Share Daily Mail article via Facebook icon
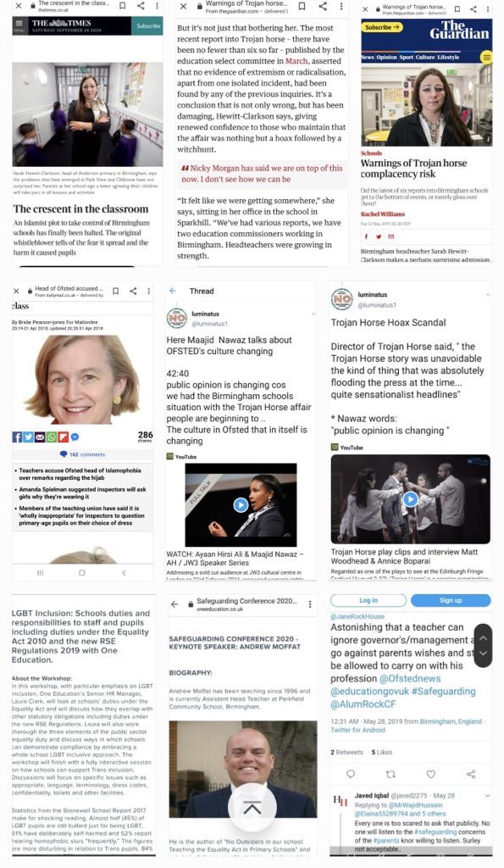This screenshot has width=504, height=868. click(x=17, y=437)
